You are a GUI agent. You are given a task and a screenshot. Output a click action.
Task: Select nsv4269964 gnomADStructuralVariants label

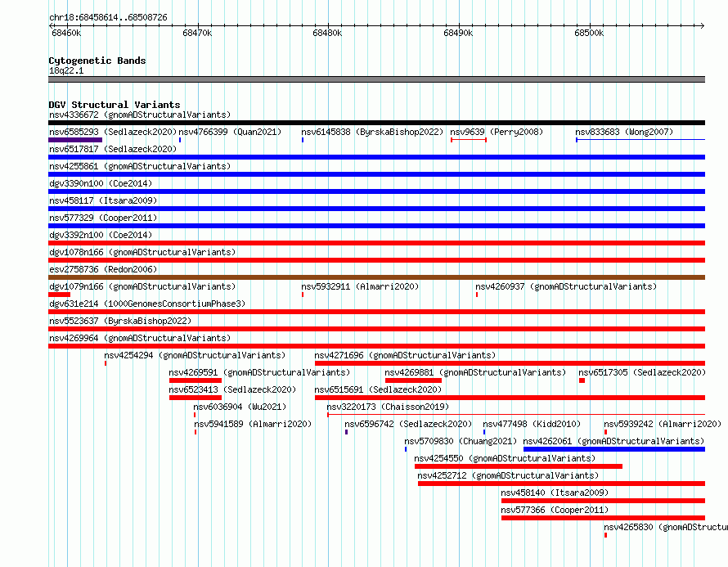(140, 338)
